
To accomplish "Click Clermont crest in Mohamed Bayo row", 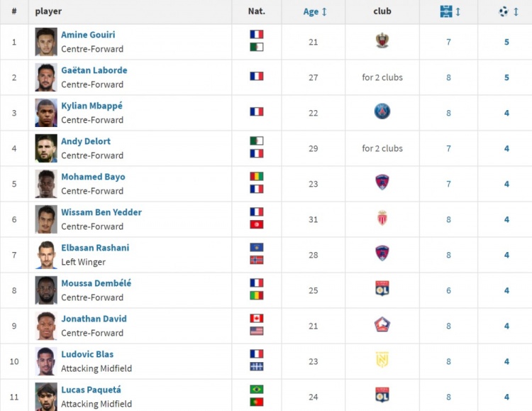I will pos(382,182).
